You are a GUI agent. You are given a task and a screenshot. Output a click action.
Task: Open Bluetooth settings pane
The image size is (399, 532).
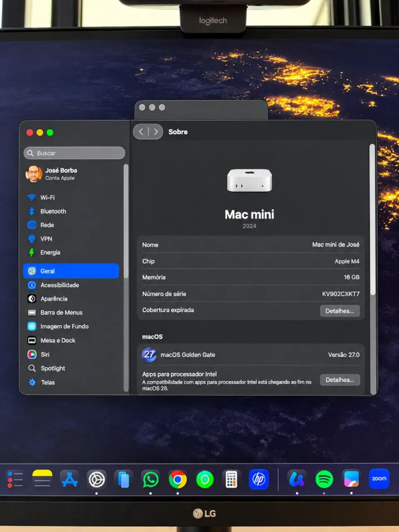tap(71, 211)
